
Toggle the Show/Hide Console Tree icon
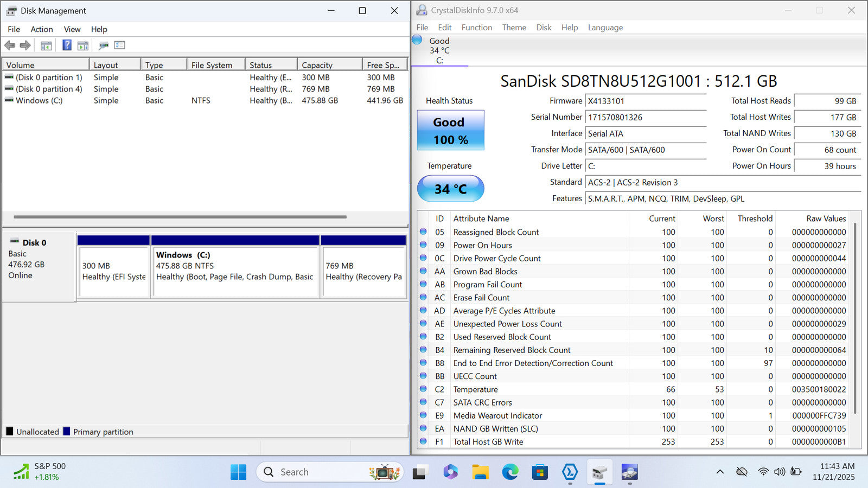click(x=46, y=46)
